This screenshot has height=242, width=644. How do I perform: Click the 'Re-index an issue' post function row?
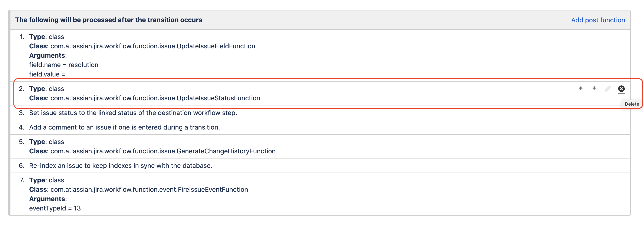click(x=121, y=166)
